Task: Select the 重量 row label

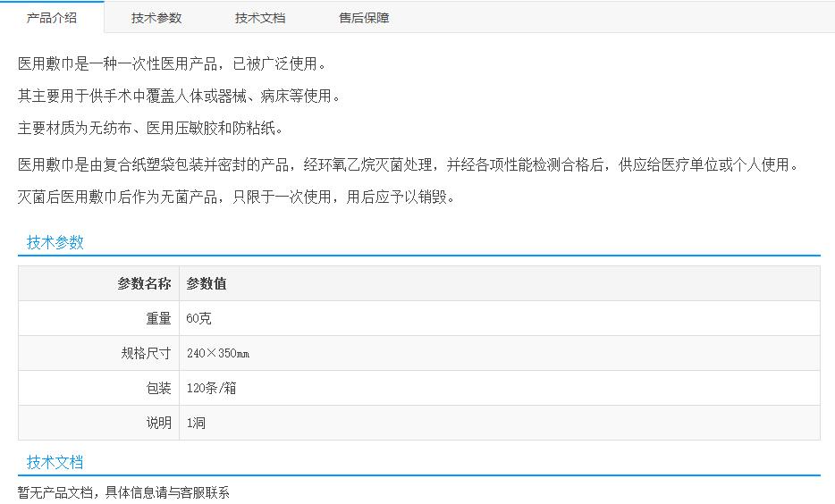Action: (x=158, y=318)
